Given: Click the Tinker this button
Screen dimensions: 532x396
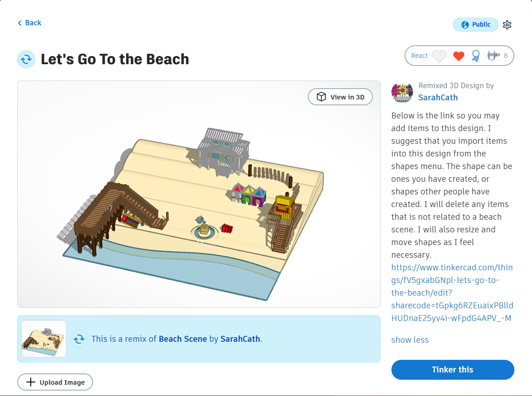Looking at the screenshot, I should click(x=452, y=369).
